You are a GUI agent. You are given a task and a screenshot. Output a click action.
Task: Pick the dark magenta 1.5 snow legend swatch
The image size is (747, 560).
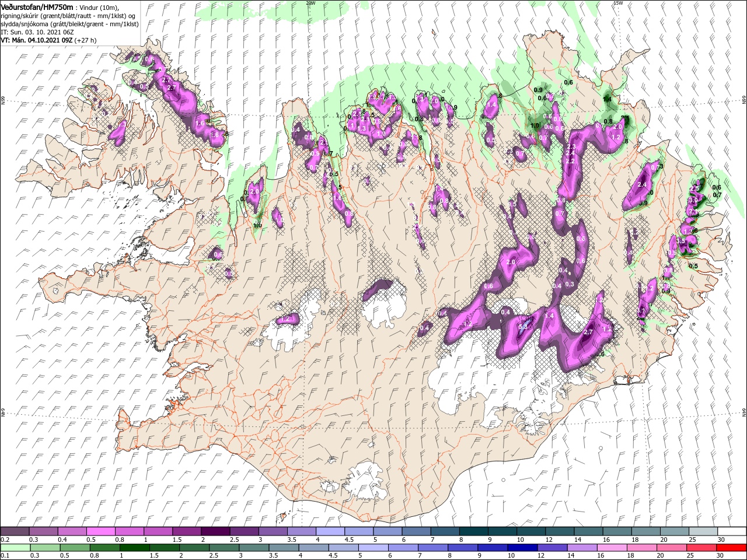pos(187,531)
